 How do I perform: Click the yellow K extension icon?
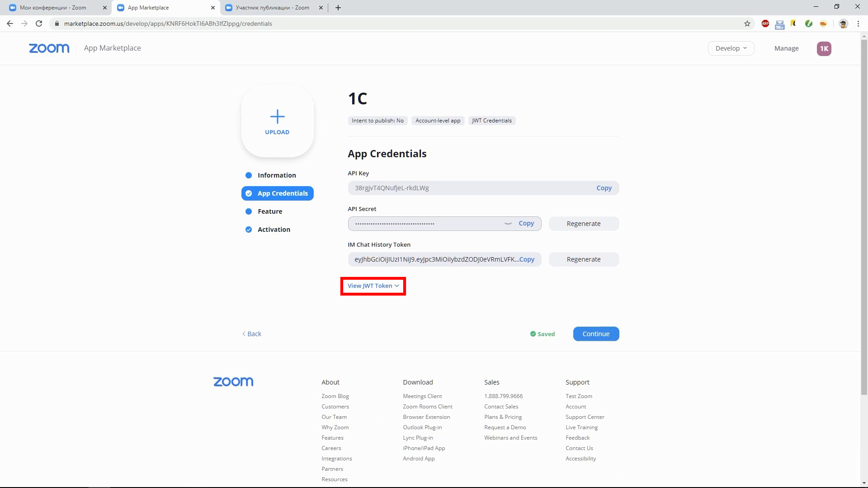pyautogui.click(x=793, y=23)
